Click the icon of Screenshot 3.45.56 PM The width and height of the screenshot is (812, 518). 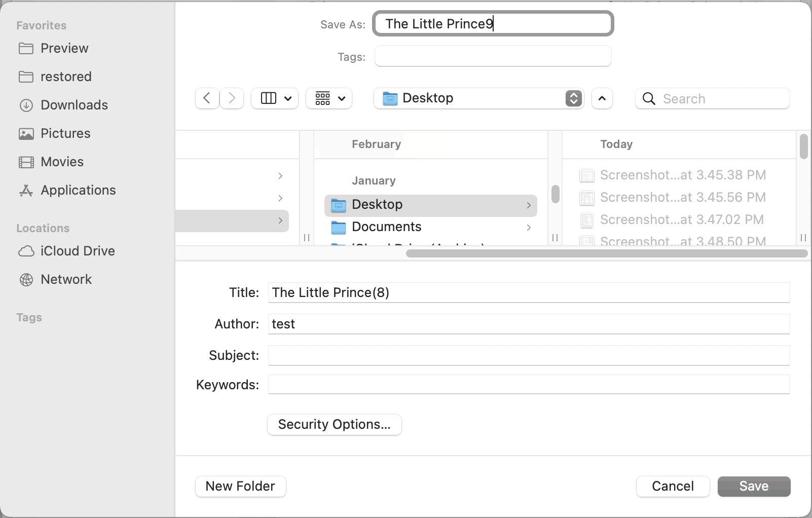point(586,198)
